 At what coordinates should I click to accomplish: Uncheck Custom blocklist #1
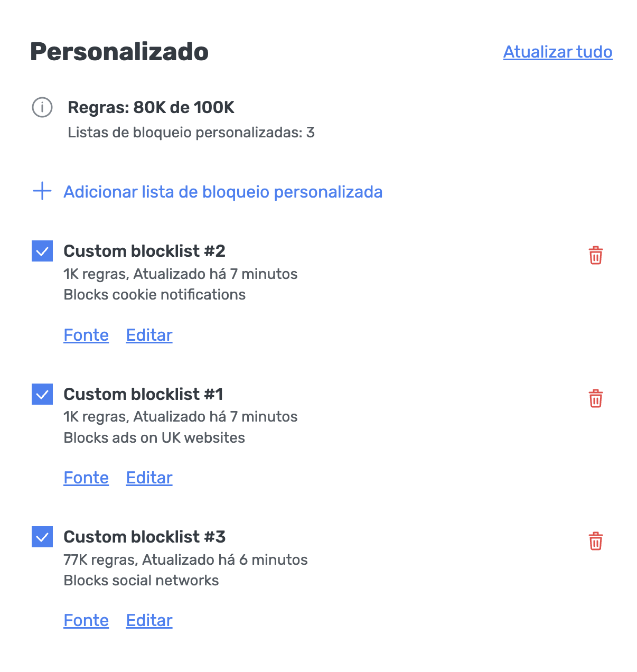[x=42, y=394]
